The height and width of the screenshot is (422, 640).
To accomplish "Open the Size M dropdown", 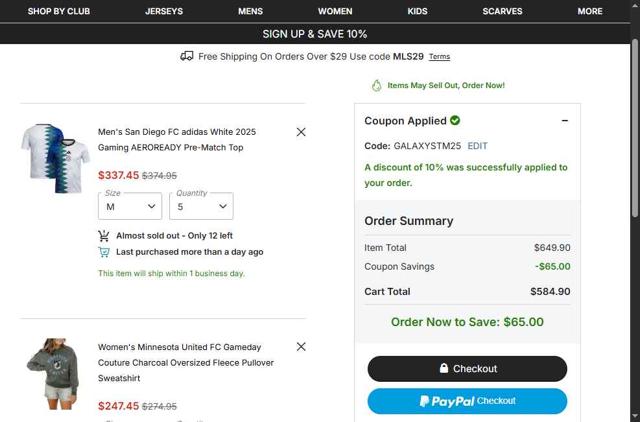I will 132,206.
